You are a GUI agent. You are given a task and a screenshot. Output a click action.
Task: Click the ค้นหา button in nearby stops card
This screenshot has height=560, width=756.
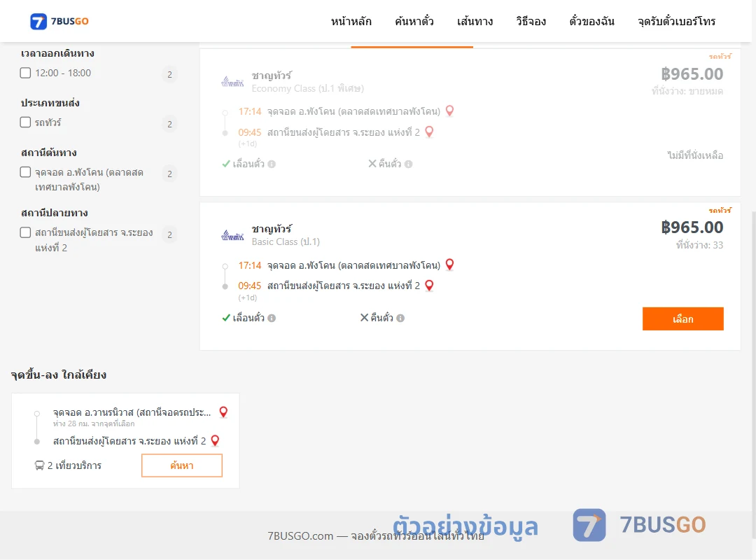click(182, 465)
